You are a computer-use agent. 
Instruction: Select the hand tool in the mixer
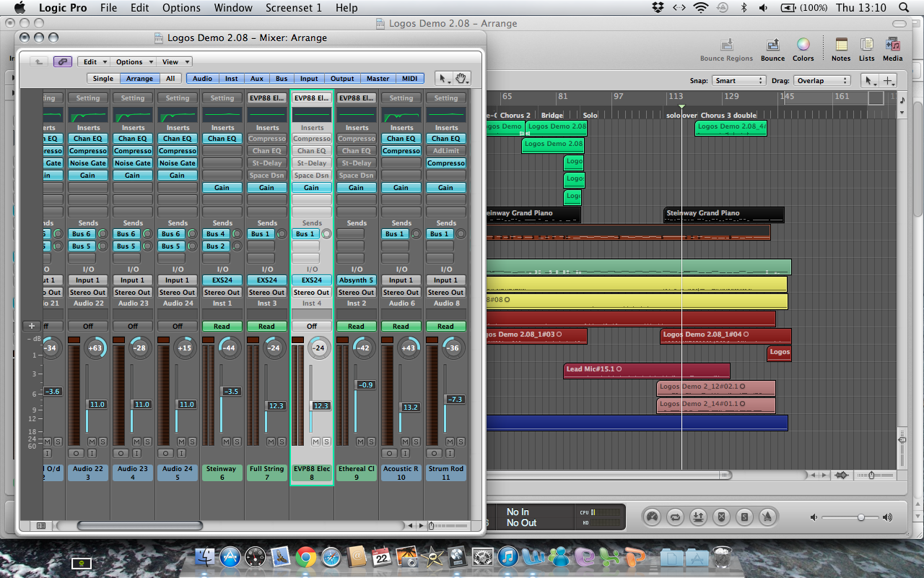tap(462, 79)
